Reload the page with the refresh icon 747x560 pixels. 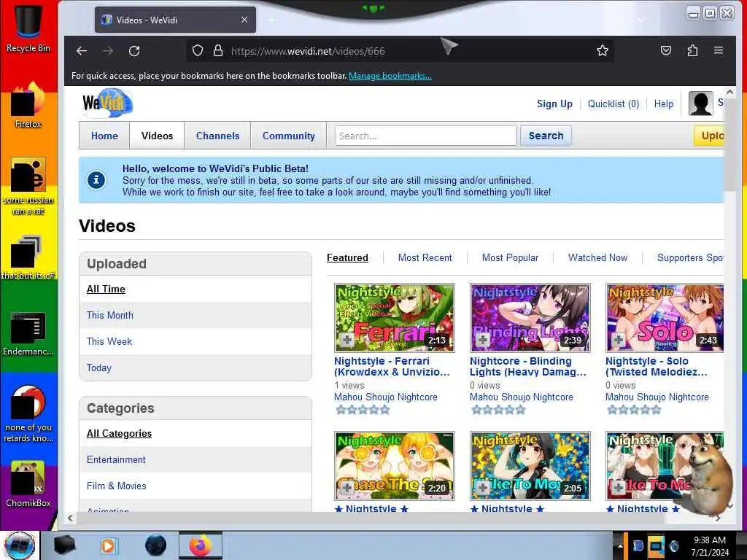tap(134, 51)
